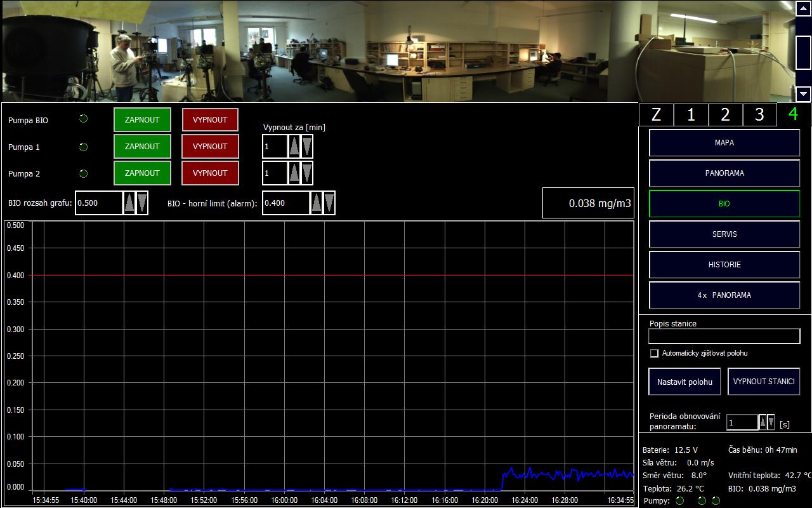Viewport: 812px width, 508px height.
Task: Click the down arrow for BIO rozsah grafu
Action: point(142,203)
